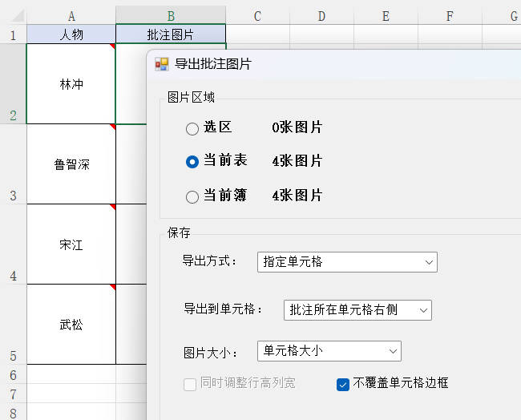
Task: Select column C header
Action: [257, 16]
